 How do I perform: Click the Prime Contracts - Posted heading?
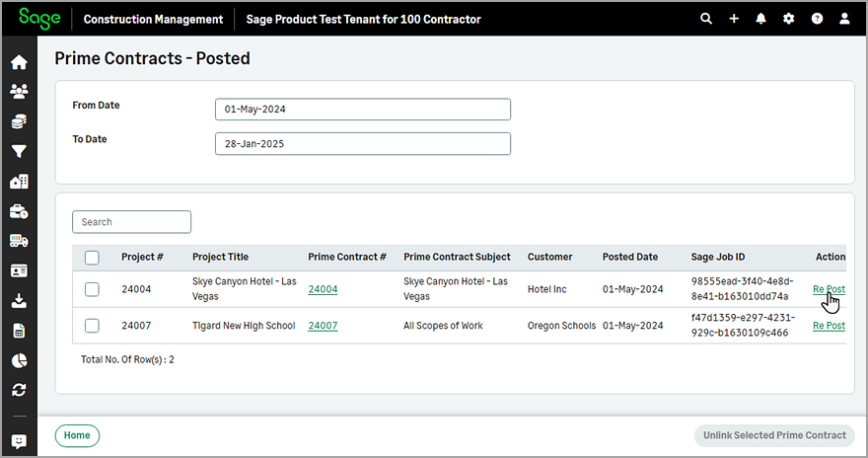[152, 58]
